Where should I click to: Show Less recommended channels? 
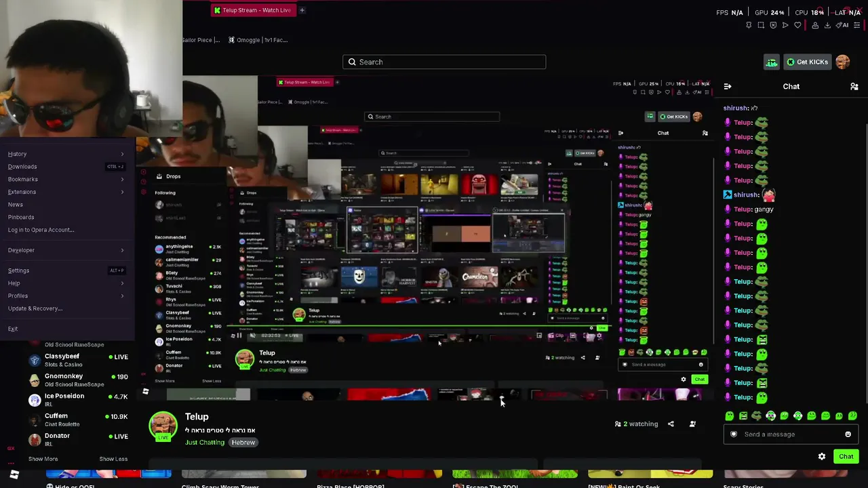[x=113, y=459]
